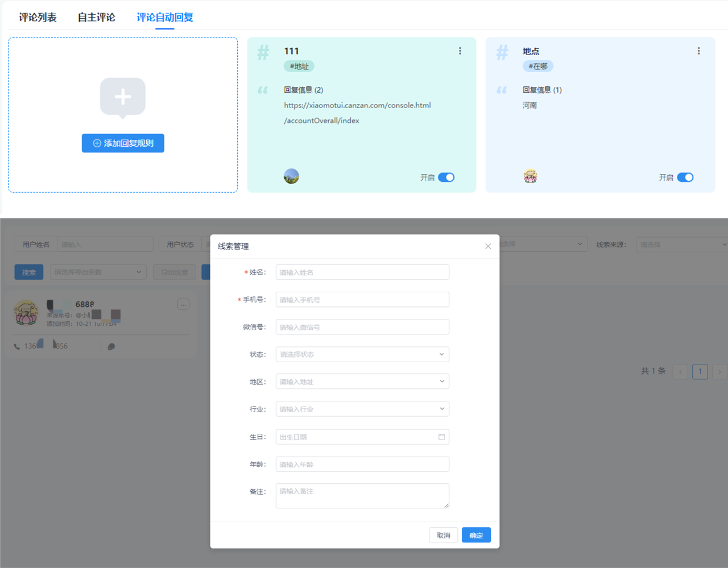Click the 添加回复规则 button
Viewport: 728px width, 568px height.
tap(123, 143)
